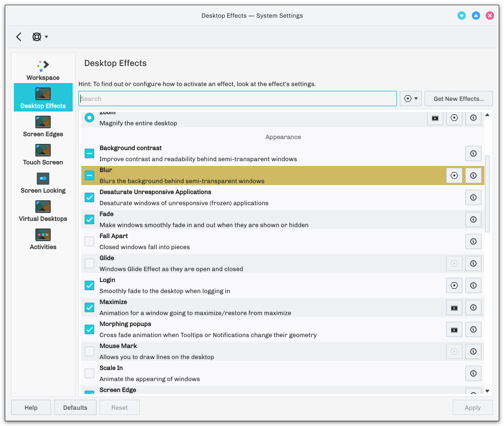Image resolution: width=504 pixels, height=426 pixels.
Task: Click the Defaults button
Action: pyautogui.click(x=75, y=407)
